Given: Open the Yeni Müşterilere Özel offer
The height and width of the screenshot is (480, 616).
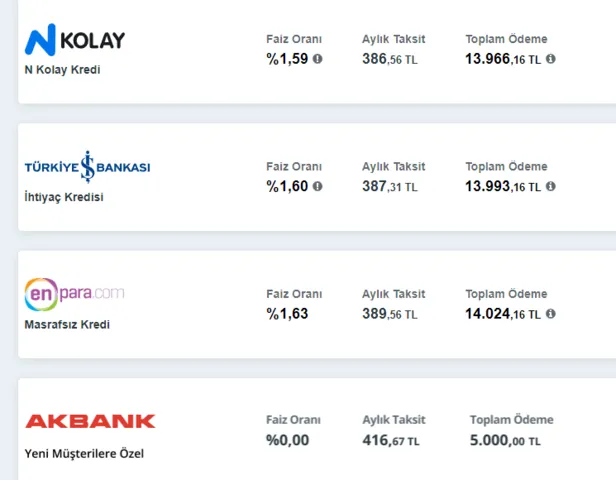Looking at the screenshot, I should 84,453.
